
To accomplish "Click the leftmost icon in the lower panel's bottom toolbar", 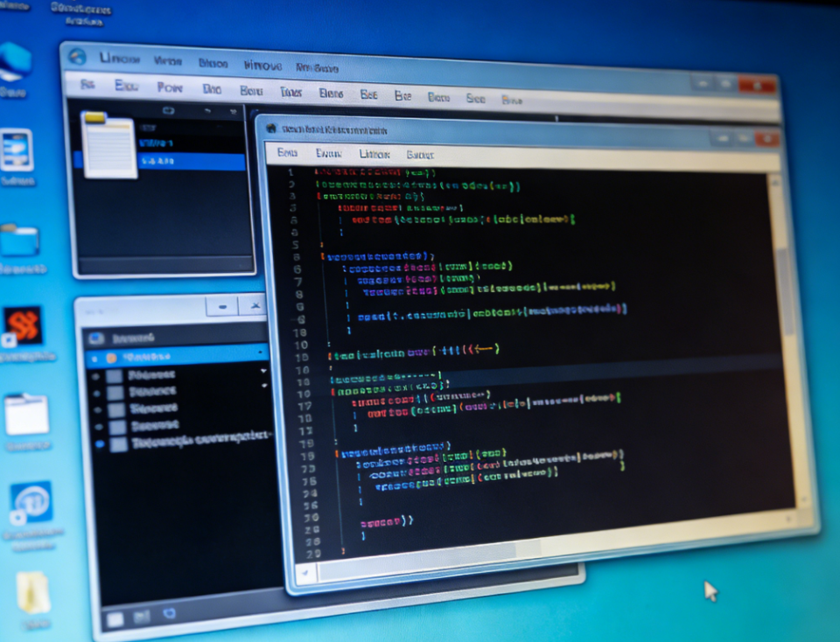I will (x=115, y=620).
